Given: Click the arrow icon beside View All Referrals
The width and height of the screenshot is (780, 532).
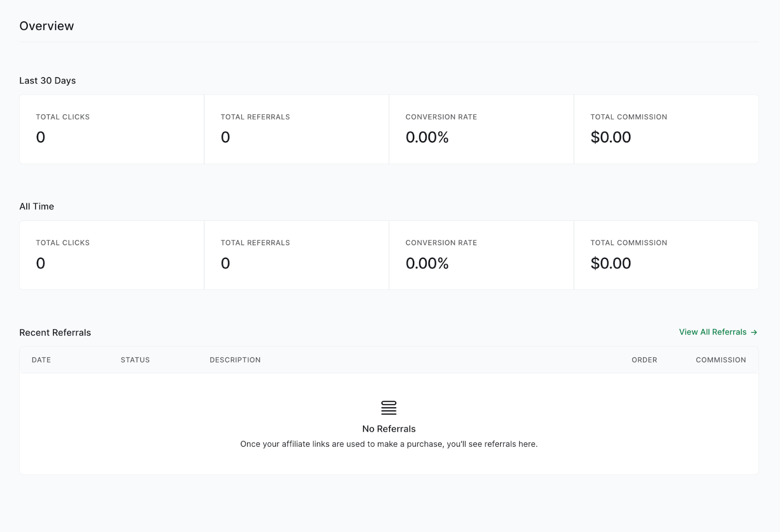Looking at the screenshot, I should [x=754, y=332].
